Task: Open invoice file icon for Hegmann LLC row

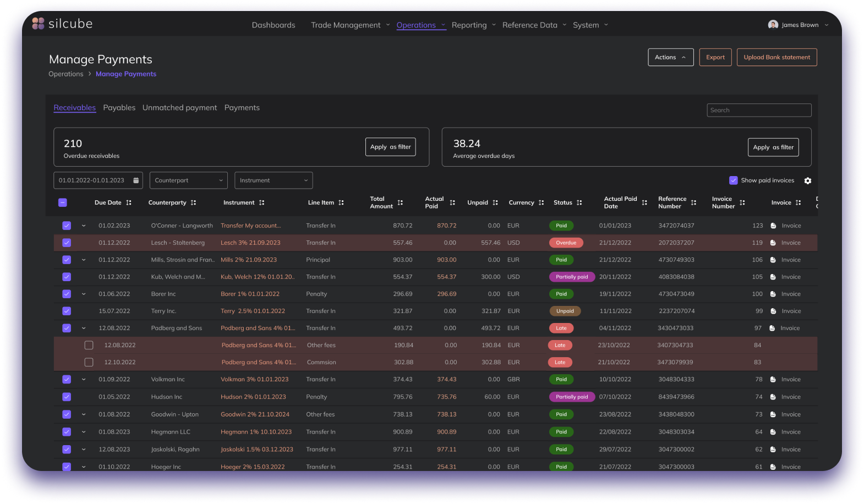Action: pos(773,432)
